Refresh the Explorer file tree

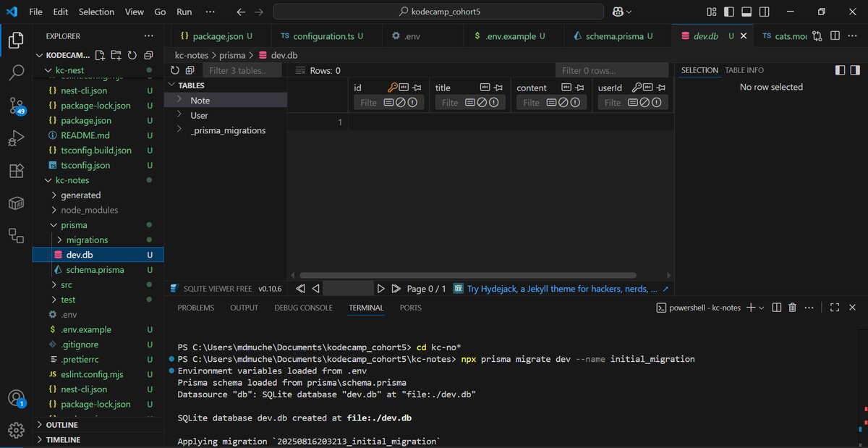click(132, 55)
